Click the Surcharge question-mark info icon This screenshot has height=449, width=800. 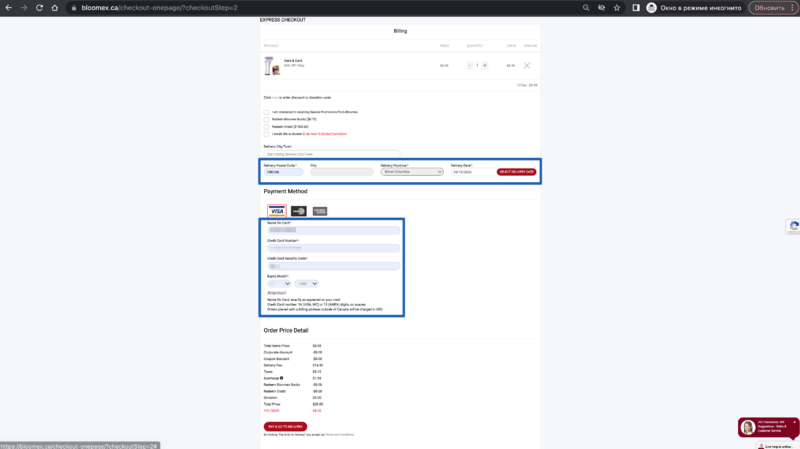click(282, 378)
